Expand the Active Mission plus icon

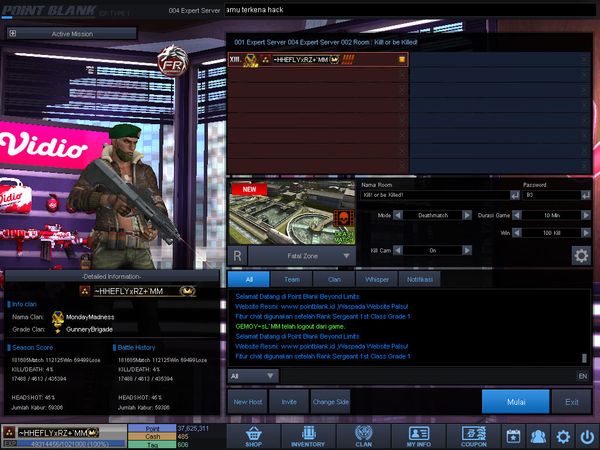pyautogui.click(x=13, y=33)
